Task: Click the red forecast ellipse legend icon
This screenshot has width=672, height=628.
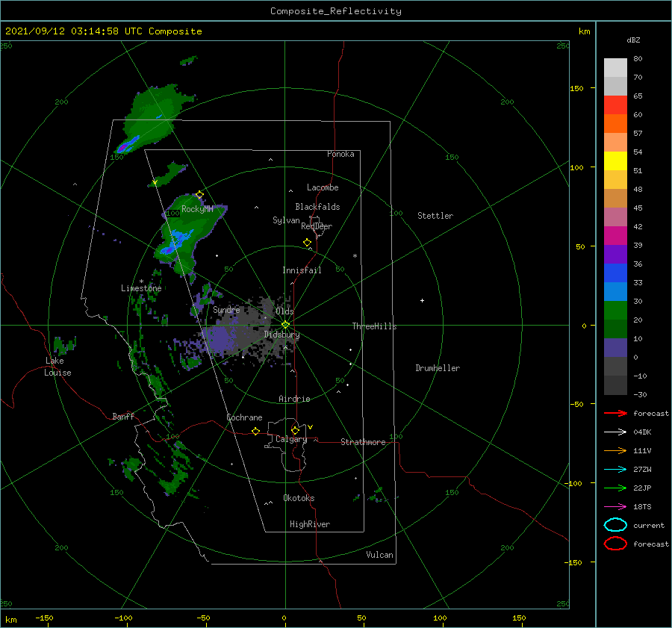Action: pyautogui.click(x=615, y=544)
